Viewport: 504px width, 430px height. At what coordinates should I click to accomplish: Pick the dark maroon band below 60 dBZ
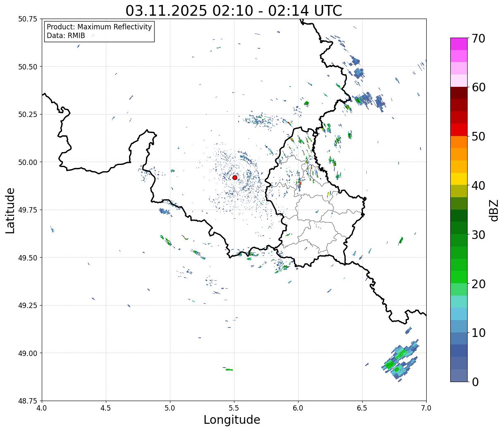click(459, 93)
